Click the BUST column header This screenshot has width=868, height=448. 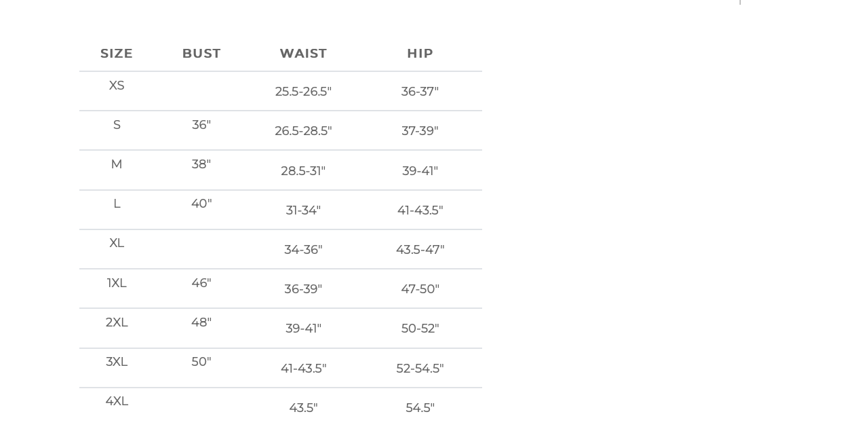pyautogui.click(x=201, y=54)
